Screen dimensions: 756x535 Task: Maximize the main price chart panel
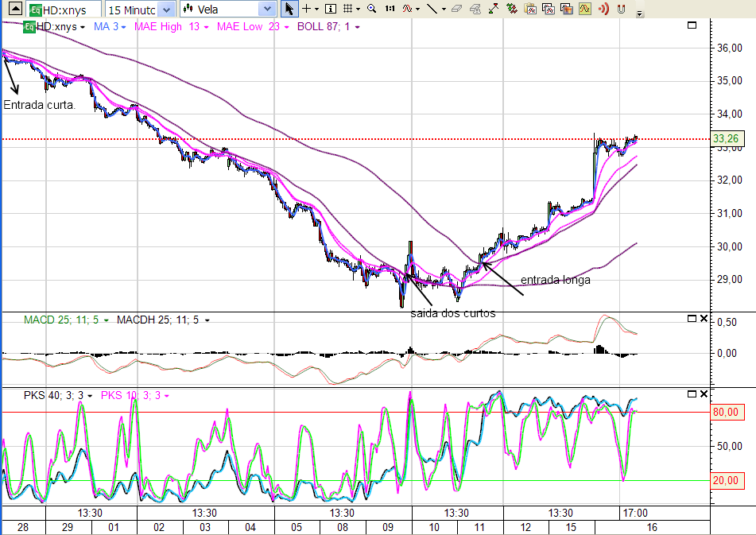pos(692,25)
